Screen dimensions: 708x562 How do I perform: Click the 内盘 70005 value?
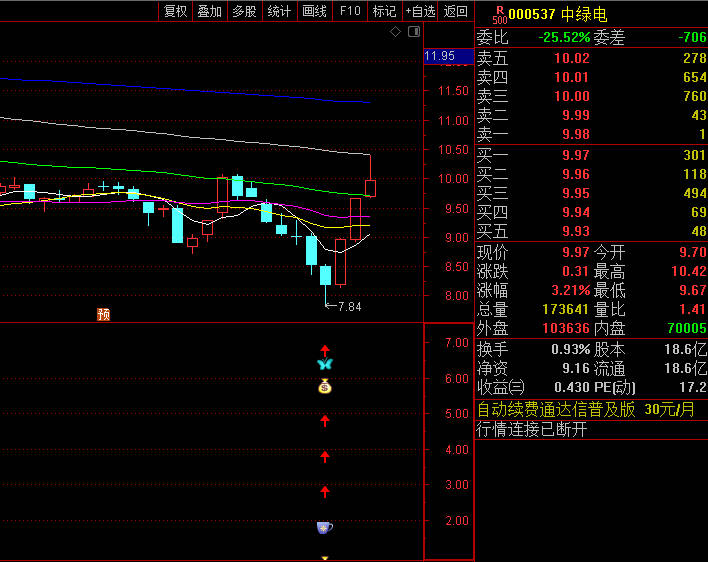687,328
